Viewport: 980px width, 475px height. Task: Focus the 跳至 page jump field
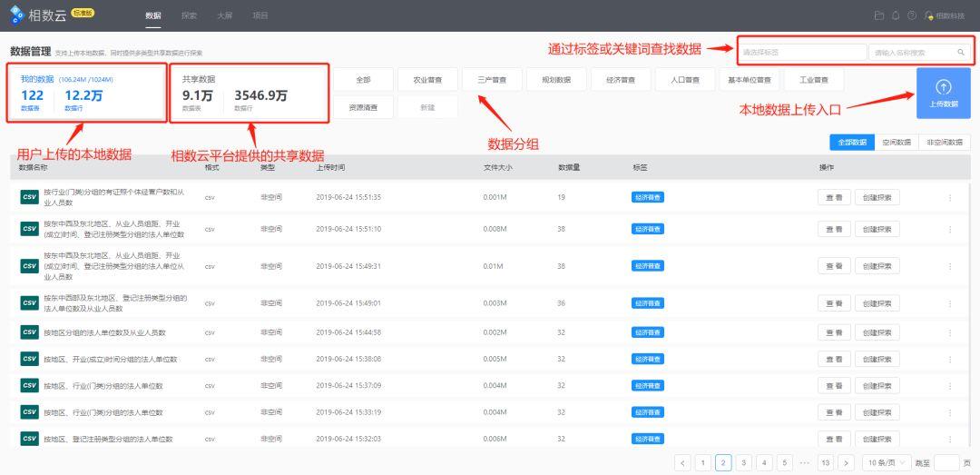946,463
